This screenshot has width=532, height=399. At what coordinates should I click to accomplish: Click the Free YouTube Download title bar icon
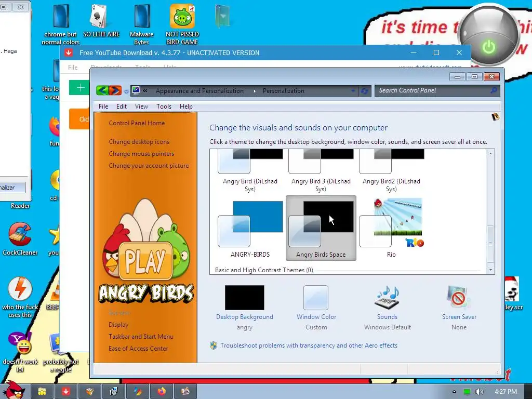pos(69,52)
